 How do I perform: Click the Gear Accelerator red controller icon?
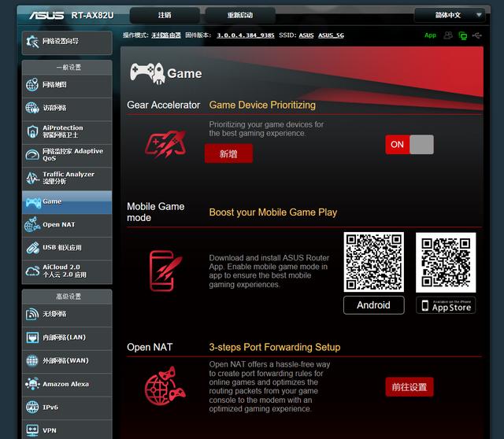(165, 144)
